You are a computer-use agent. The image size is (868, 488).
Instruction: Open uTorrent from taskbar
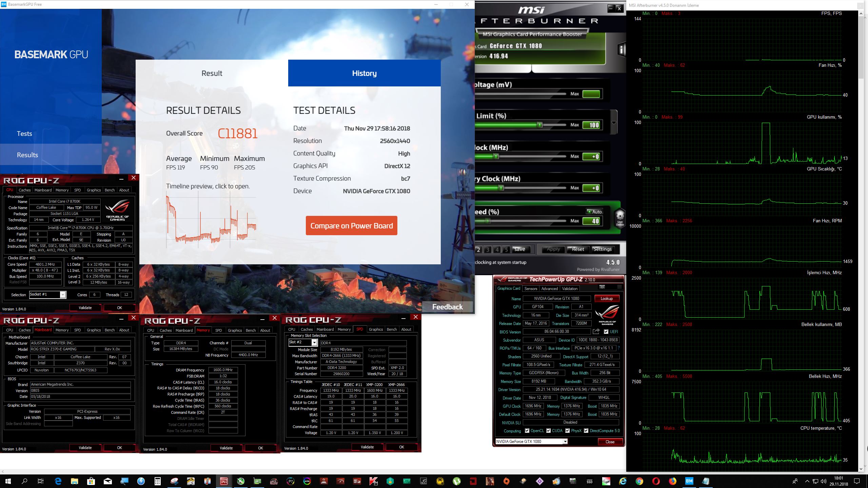[x=457, y=481]
